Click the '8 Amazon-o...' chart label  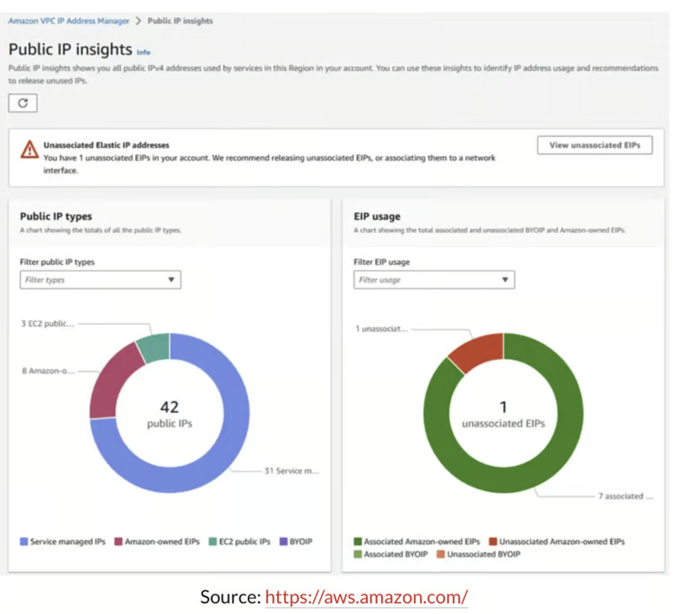48,371
